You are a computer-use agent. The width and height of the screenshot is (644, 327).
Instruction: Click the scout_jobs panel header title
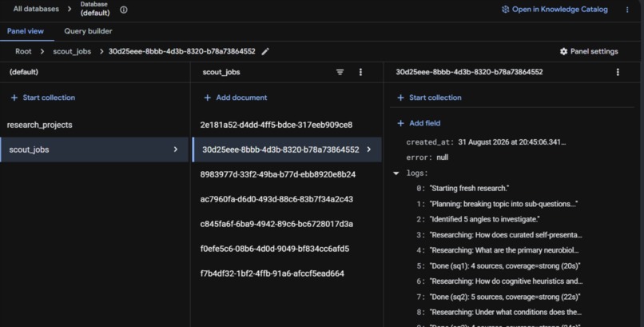[221, 72]
